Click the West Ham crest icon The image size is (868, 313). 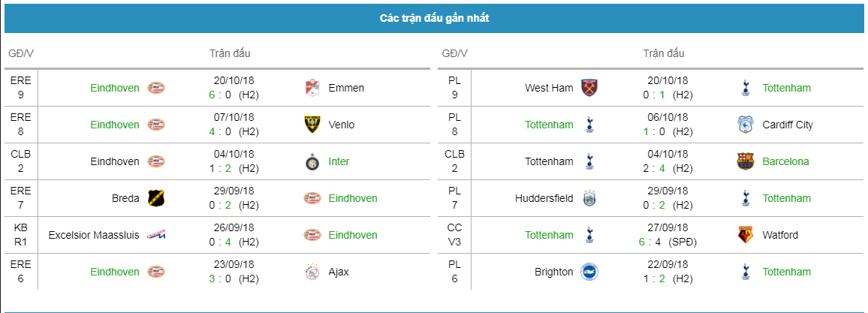point(590,88)
